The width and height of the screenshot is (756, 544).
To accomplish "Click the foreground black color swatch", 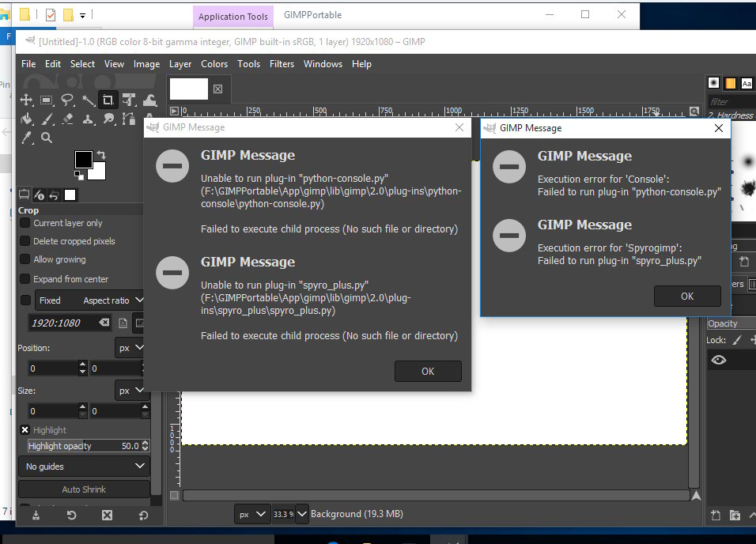I will tap(83, 159).
